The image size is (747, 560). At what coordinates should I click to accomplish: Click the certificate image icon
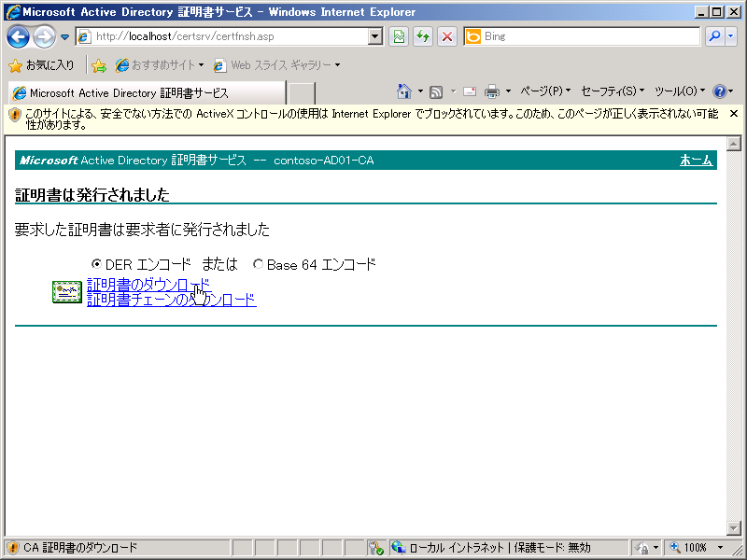pos(67,292)
